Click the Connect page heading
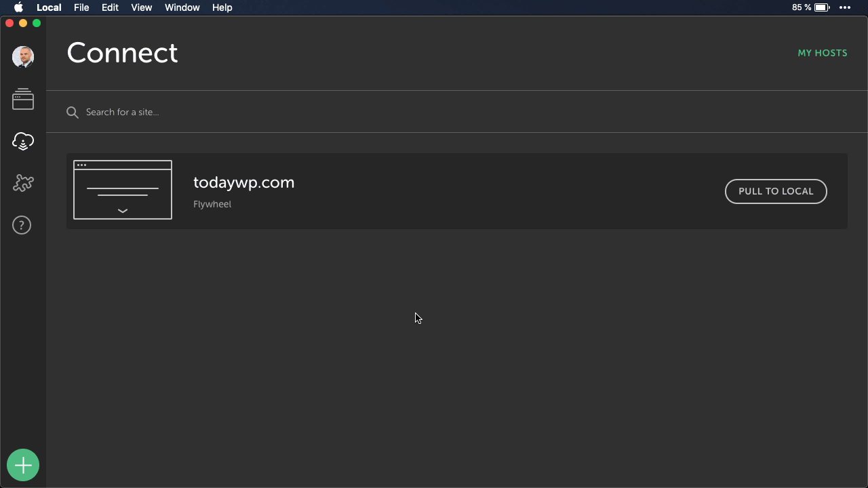868x488 pixels. pyautogui.click(x=122, y=53)
